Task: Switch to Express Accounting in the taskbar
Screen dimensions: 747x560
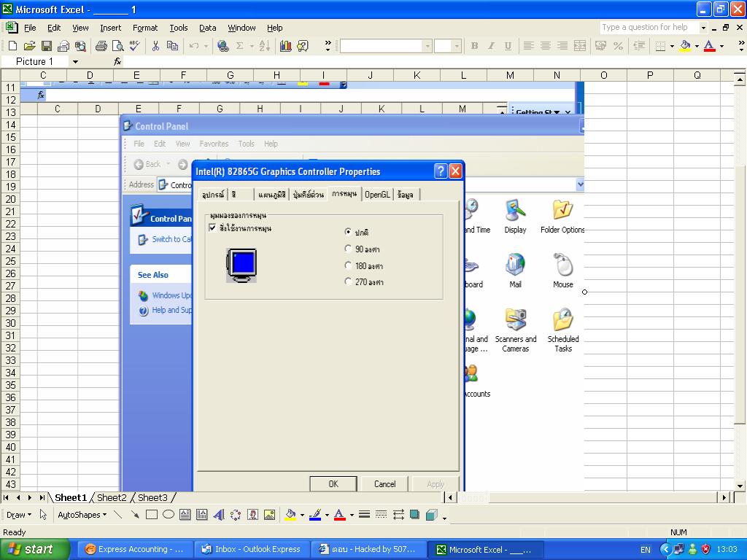Action: 135,549
